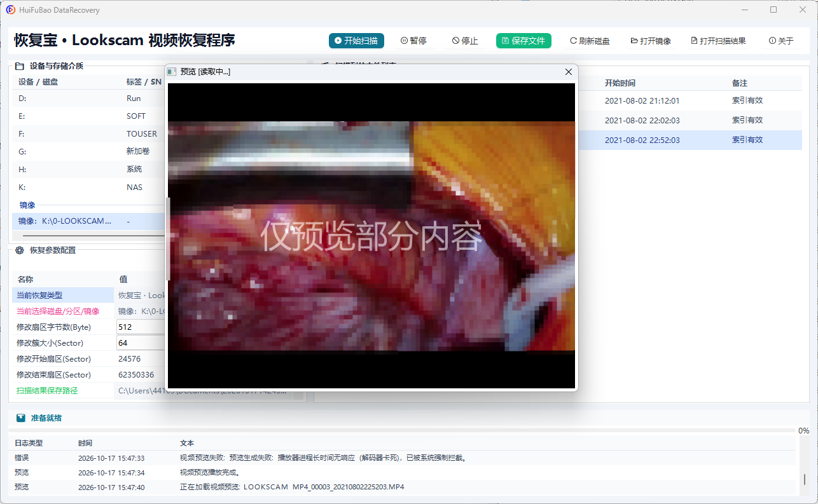This screenshot has width=818, height=504.
Task: Click the scan progress bar
Action: (x=402, y=431)
